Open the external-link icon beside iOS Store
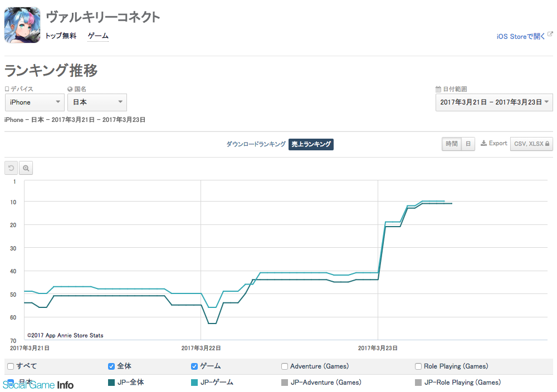 [x=550, y=34]
